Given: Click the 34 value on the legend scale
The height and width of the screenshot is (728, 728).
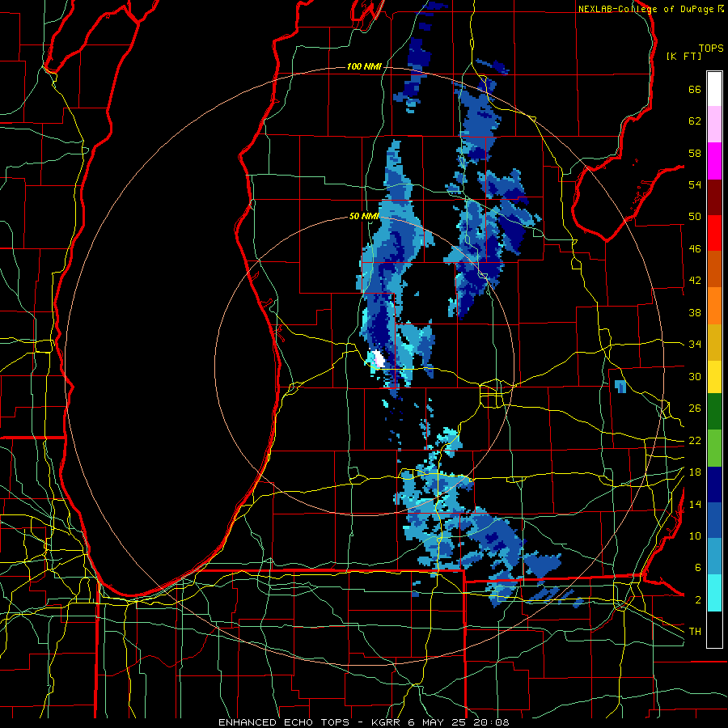Looking at the screenshot, I should tap(695, 345).
